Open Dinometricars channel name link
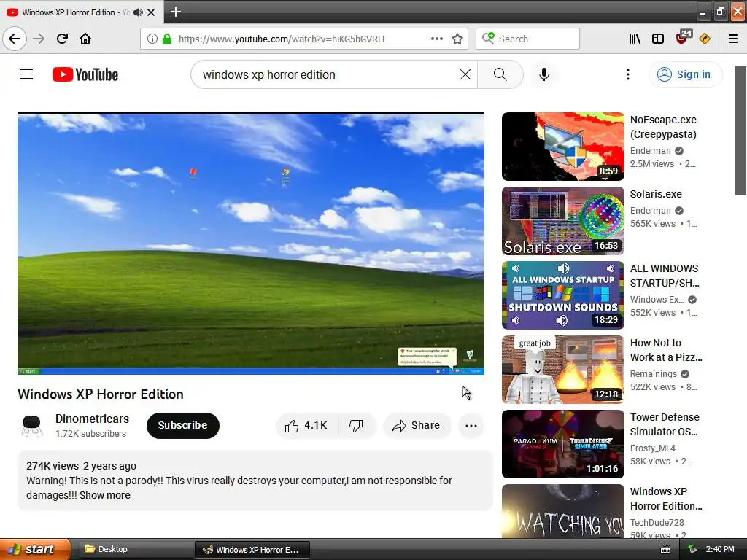The height and width of the screenshot is (560, 747). 92,419
